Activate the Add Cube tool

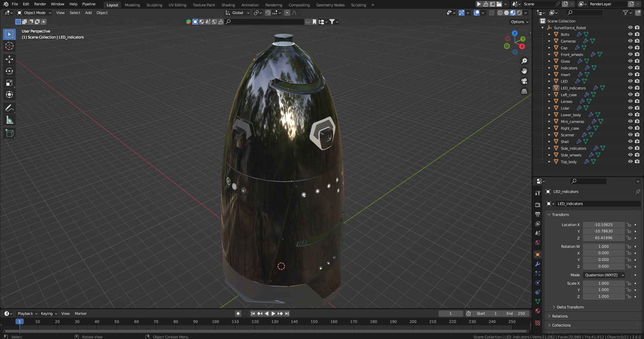pyautogui.click(x=9, y=133)
